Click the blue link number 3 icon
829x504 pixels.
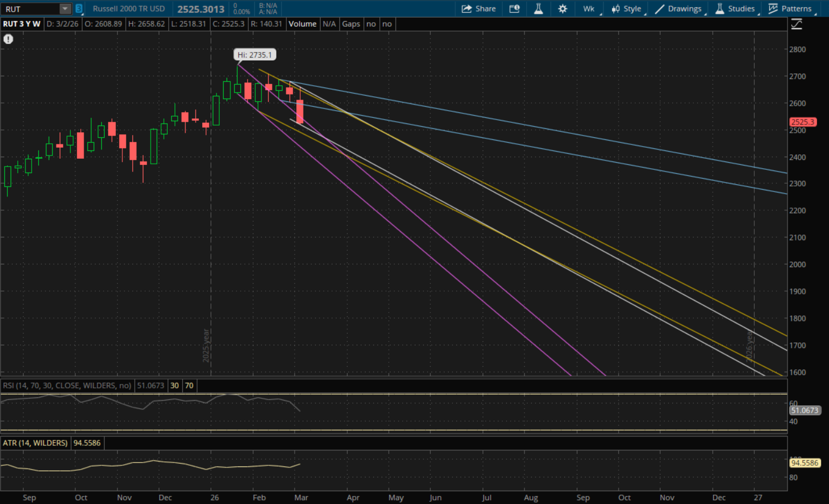[79, 9]
